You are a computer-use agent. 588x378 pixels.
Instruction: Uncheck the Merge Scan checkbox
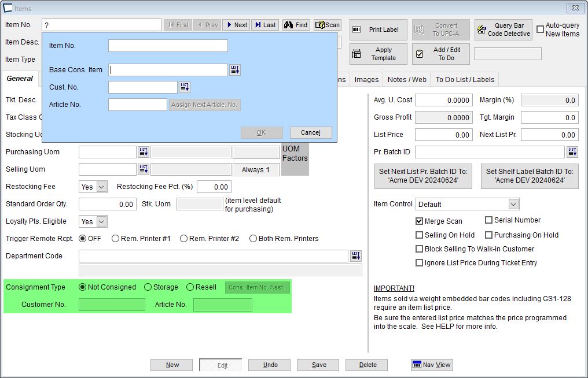[420, 221]
